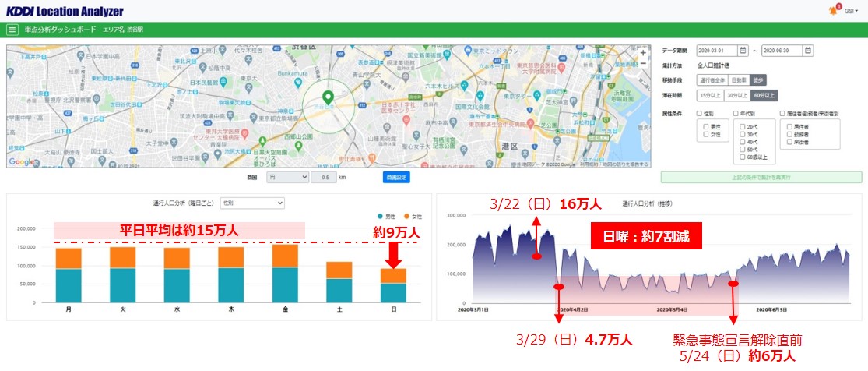Check the 30代 age checkbox
Screen dimensions: 868x371
(743, 135)
